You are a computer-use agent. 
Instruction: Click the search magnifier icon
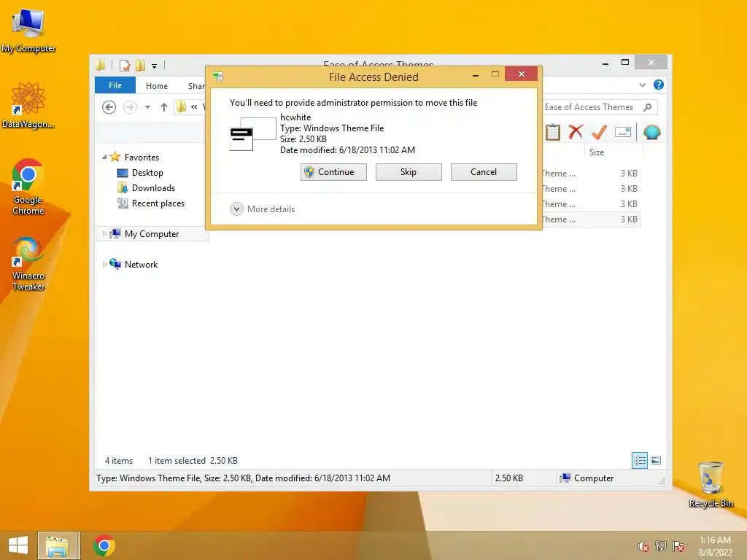click(648, 107)
